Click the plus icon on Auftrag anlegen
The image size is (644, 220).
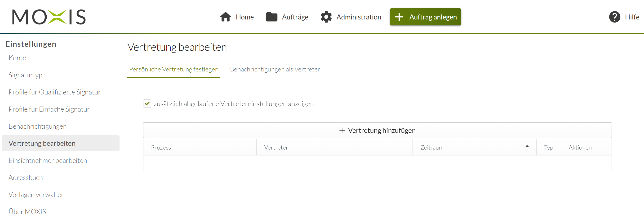(x=399, y=17)
